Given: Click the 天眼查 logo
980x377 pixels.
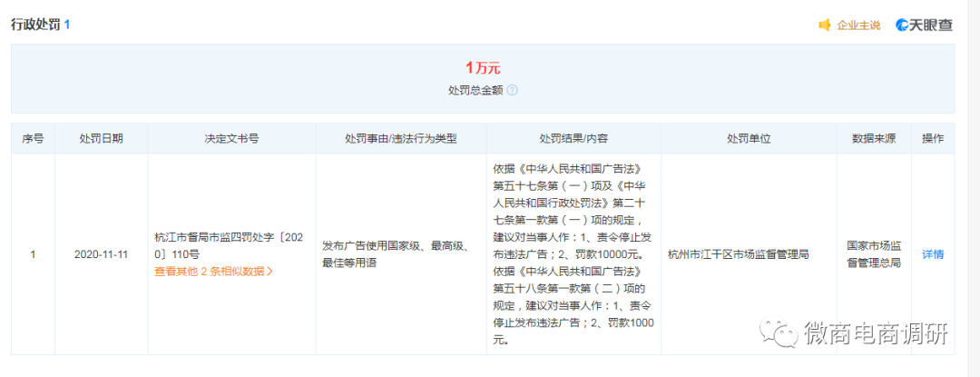Looking at the screenshot, I should tap(924, 25).
